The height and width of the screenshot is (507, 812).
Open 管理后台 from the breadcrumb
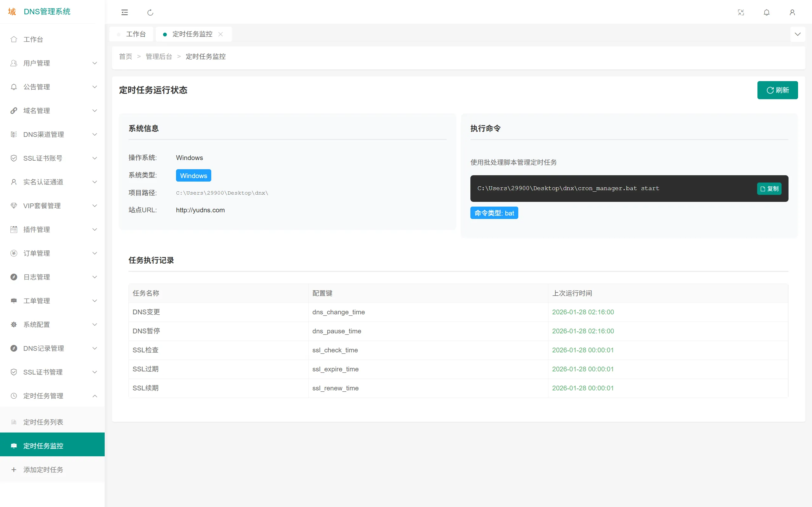159,56
